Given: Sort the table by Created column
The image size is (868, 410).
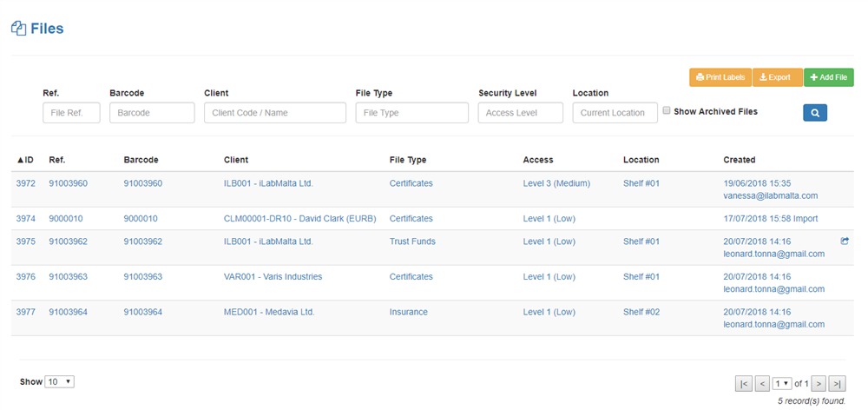Looking at the screenshot, I should click(739, 160).
